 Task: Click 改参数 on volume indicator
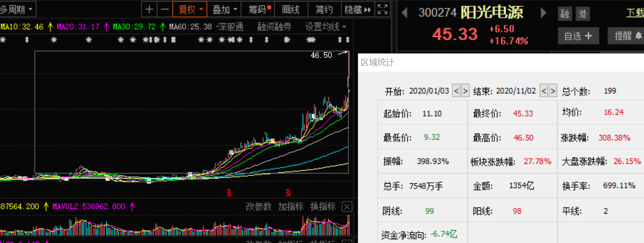[x=258, y=207]
